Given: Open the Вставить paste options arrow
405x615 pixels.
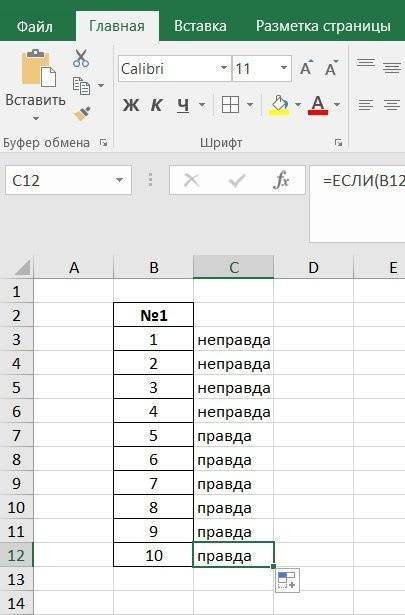Looking at the screenshot, I should pos(36,118).
